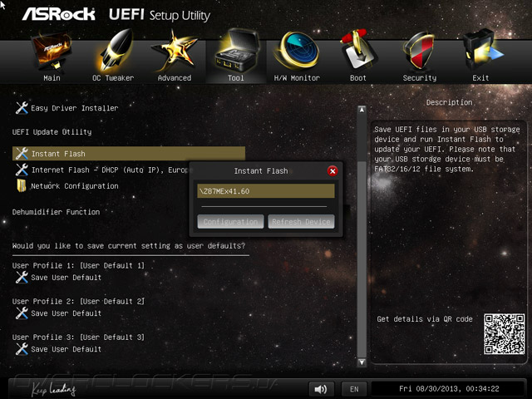The image size is (532, 399).
Task: Switch to the Boot tab label
Action: pos(358,78)
